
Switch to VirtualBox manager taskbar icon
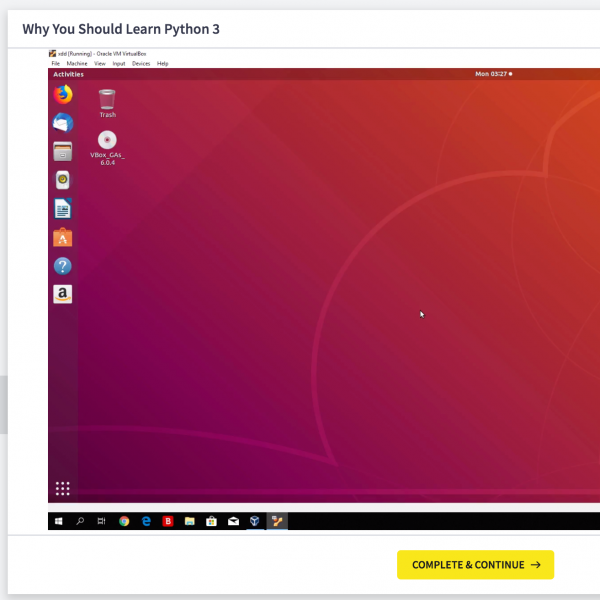click(255, 521)
